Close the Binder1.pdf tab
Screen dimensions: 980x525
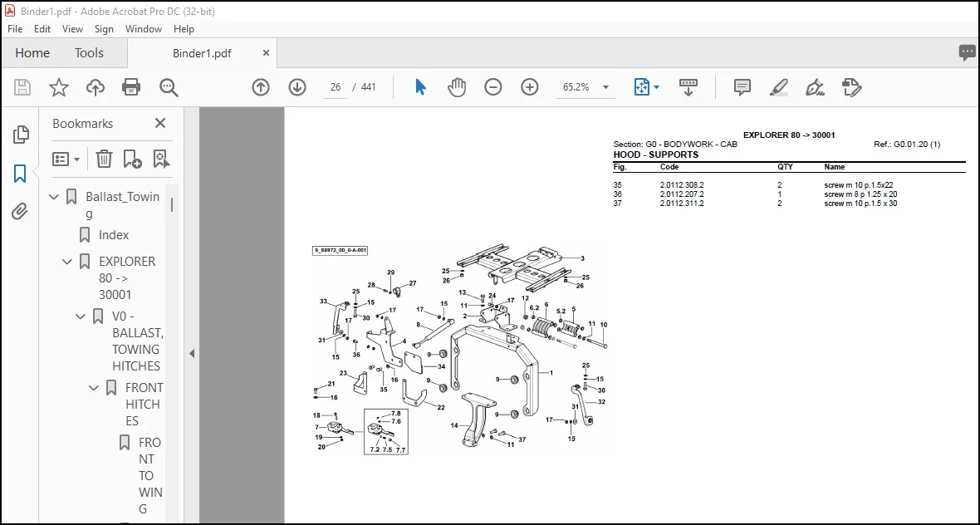pyautogui.click(x=266, y=53)
